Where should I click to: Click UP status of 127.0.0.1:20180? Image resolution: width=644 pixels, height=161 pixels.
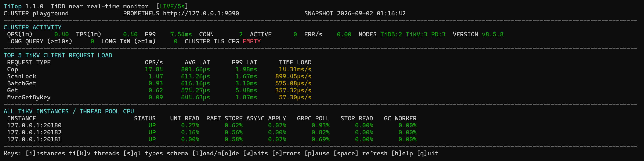coord(152,125)
